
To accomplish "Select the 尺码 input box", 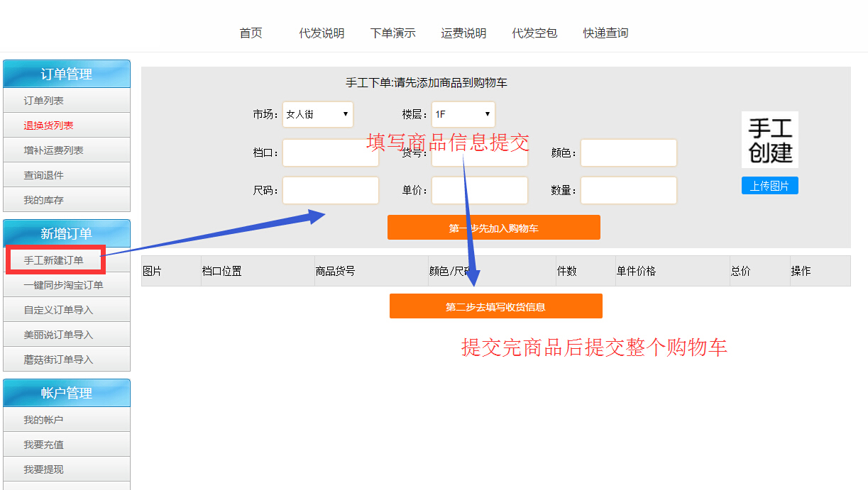I will click(331, 190).
